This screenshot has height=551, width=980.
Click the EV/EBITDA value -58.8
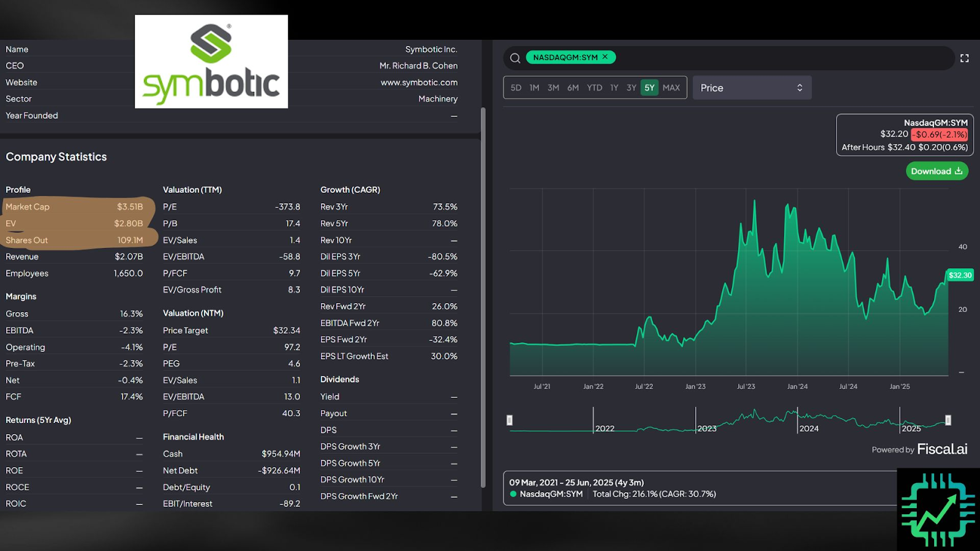pyautogui.click(x=289, y=257)
